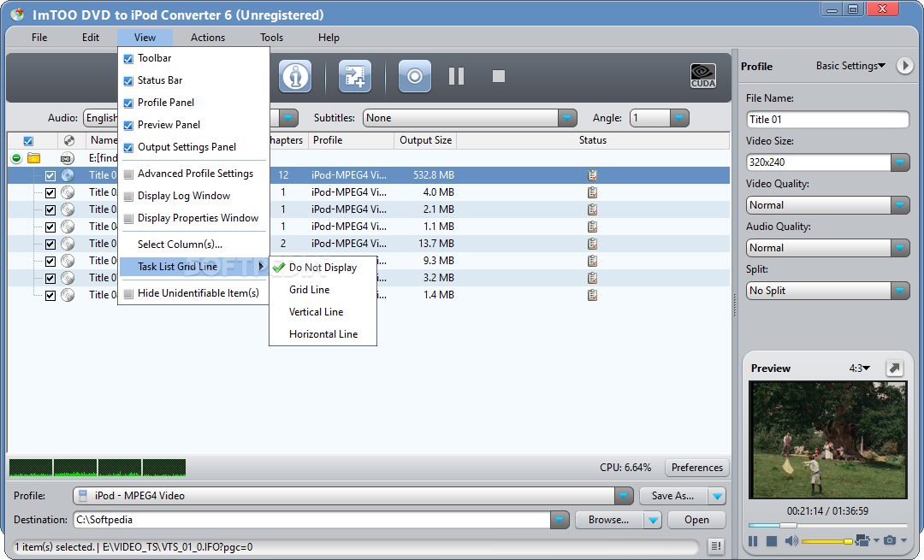Screen dimensions: 924x560
Task: Mute the preview volume speaker icon
Action: (x=791, y=540)
